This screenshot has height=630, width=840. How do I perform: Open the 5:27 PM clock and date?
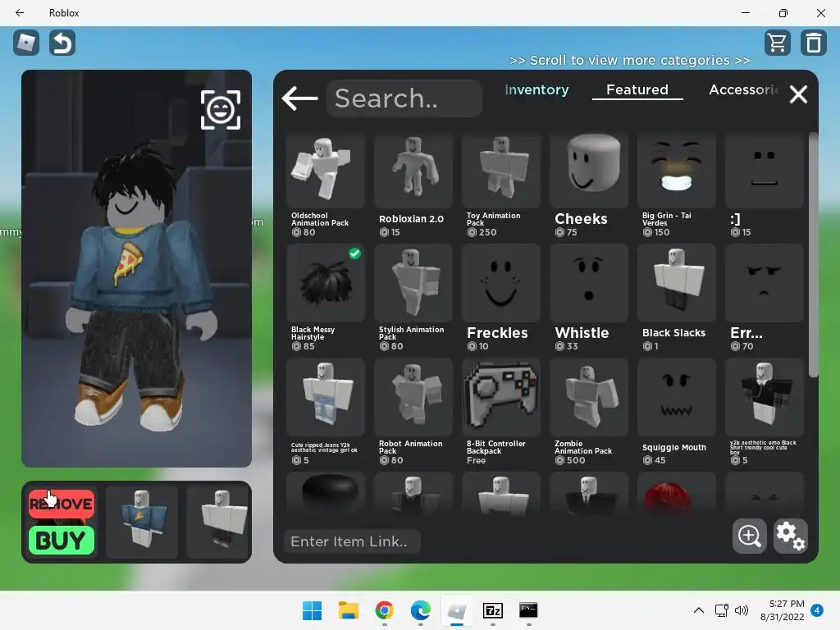pyautogui.click(x=782, y=610)
